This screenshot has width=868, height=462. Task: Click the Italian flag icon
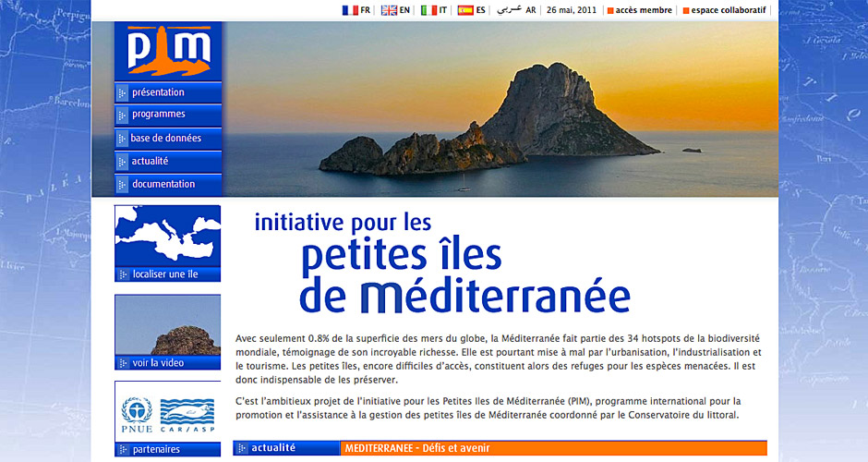(x=428, y=10)
